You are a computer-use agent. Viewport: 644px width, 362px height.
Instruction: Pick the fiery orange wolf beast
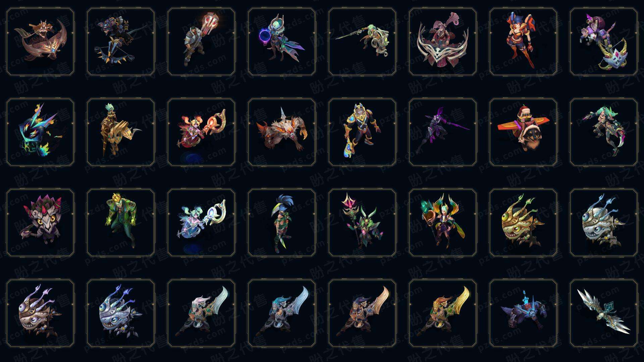click(282, 132)
